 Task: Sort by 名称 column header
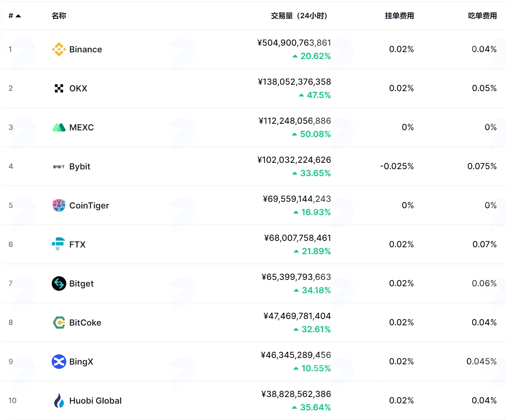point(59,16)
